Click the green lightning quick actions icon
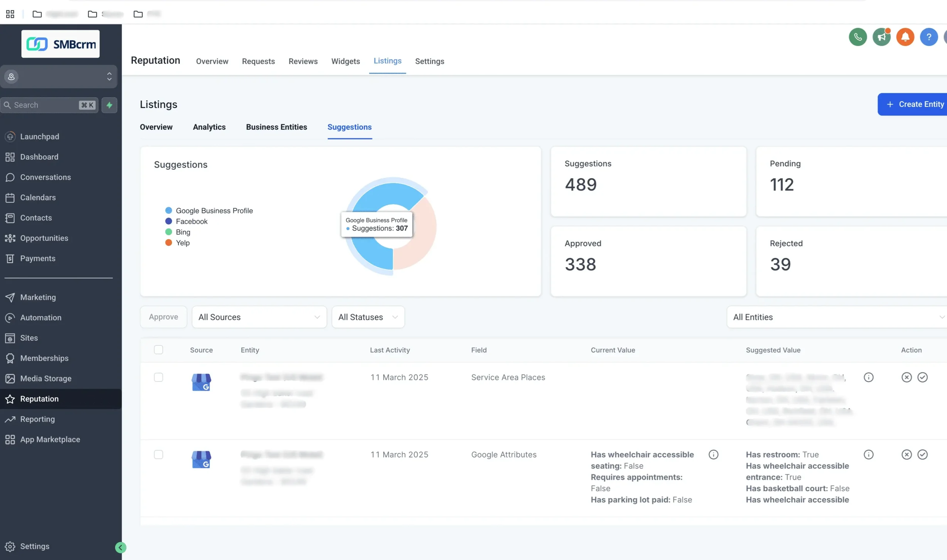The image size is (947, 560). pyautogui.click(x=109, y=105)
